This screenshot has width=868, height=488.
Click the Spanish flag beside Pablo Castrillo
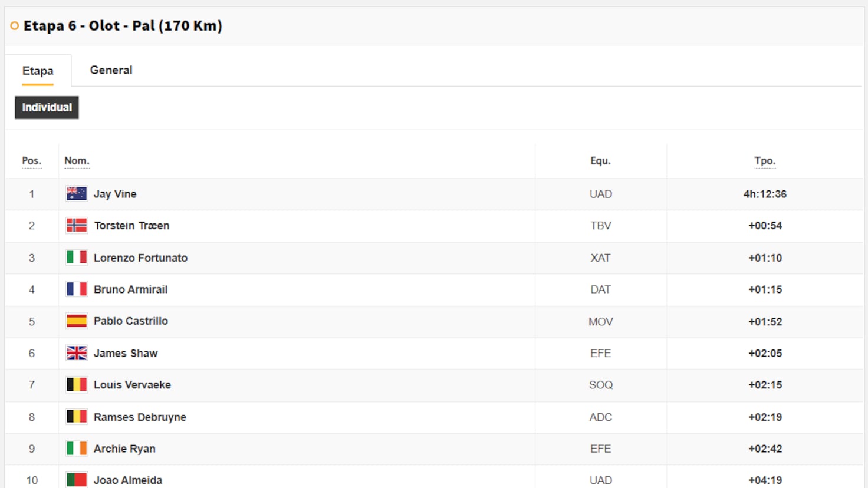point(77,321)
